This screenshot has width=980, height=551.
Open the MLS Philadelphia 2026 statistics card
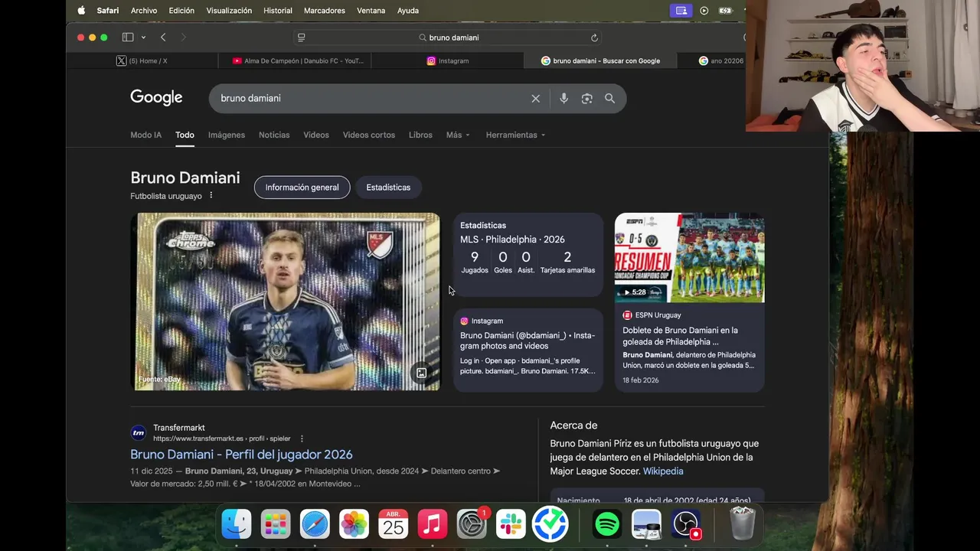528,255
